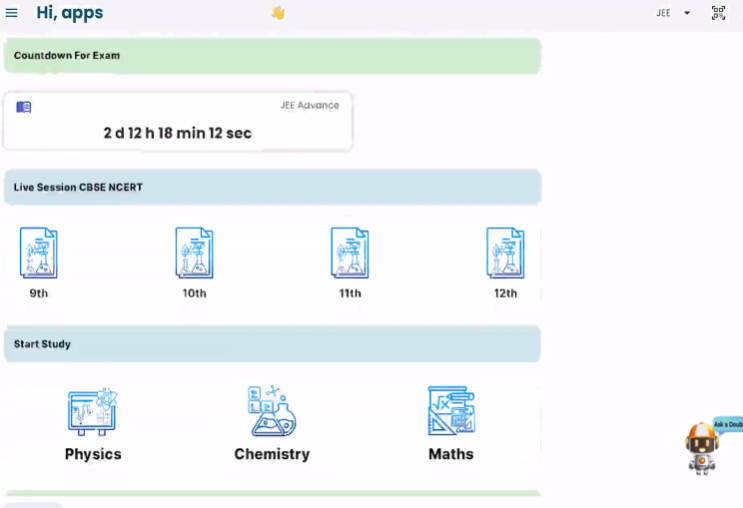This screenshot has width=743, height=508.
Task: Click the Ask a Doubt speech bubble
Action: tap(728, 424)
